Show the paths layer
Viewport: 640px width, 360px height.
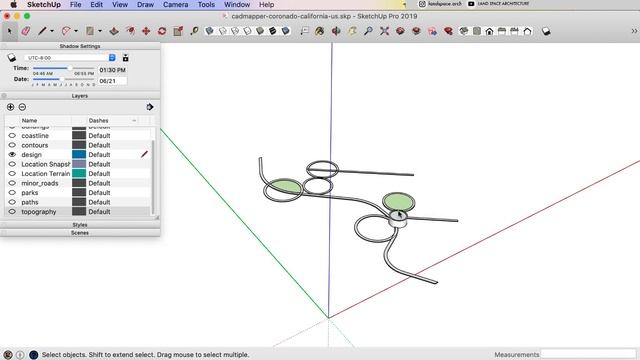coord(12,202)
